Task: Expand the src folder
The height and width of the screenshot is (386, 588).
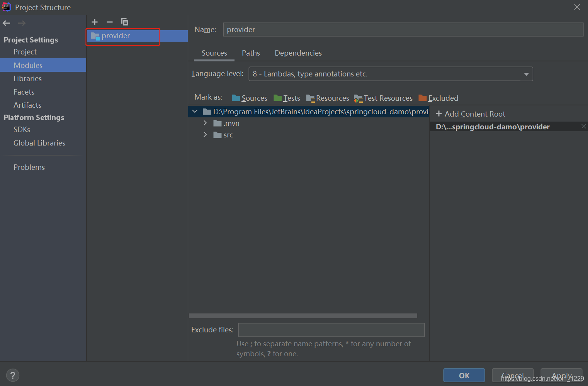Action: [205, 135]
